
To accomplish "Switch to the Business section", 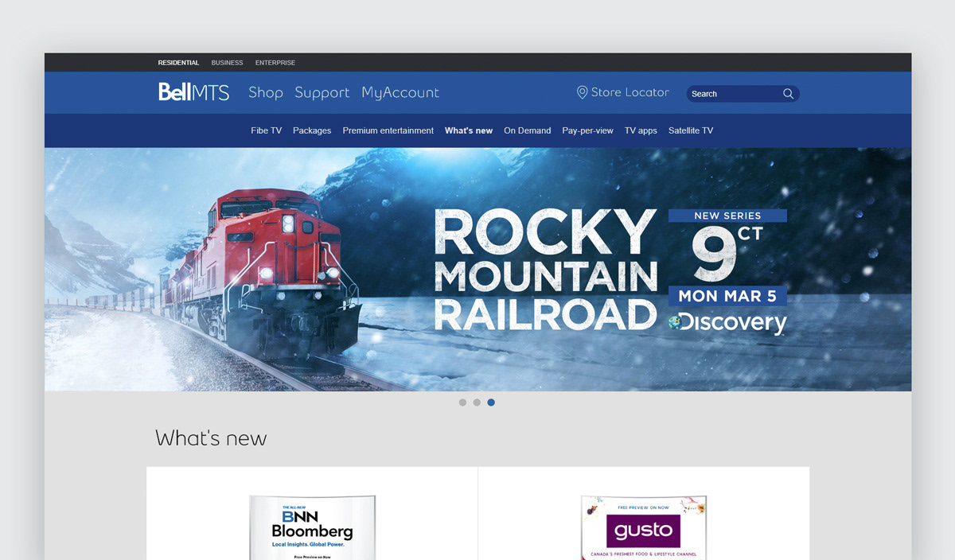I will (227, 63).
